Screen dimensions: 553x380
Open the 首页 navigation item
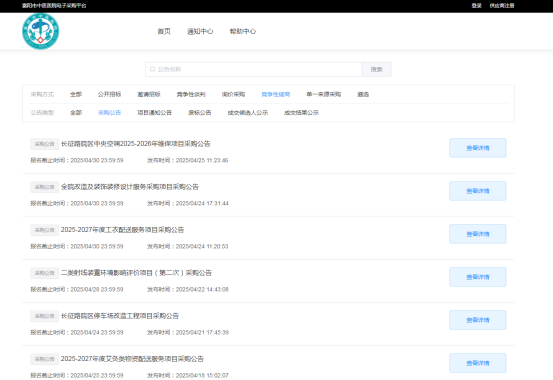[x=164, y=31]
